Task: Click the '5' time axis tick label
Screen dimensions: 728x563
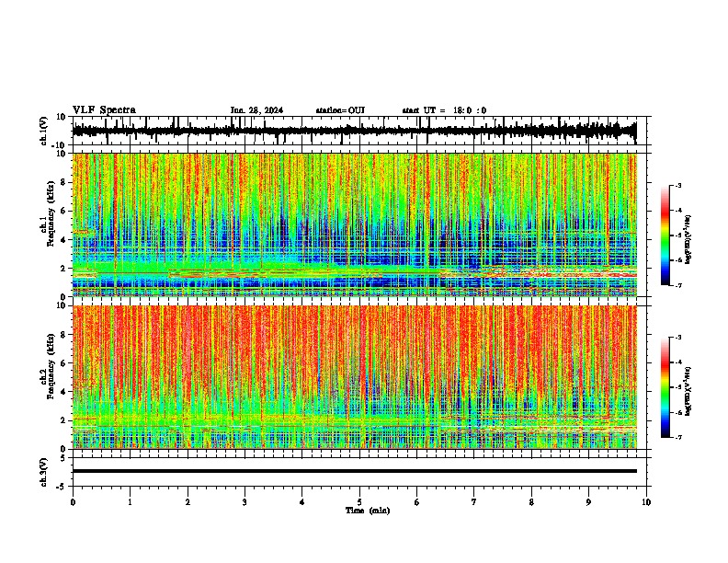Action: pyautogui.click(x=359, y=502)
